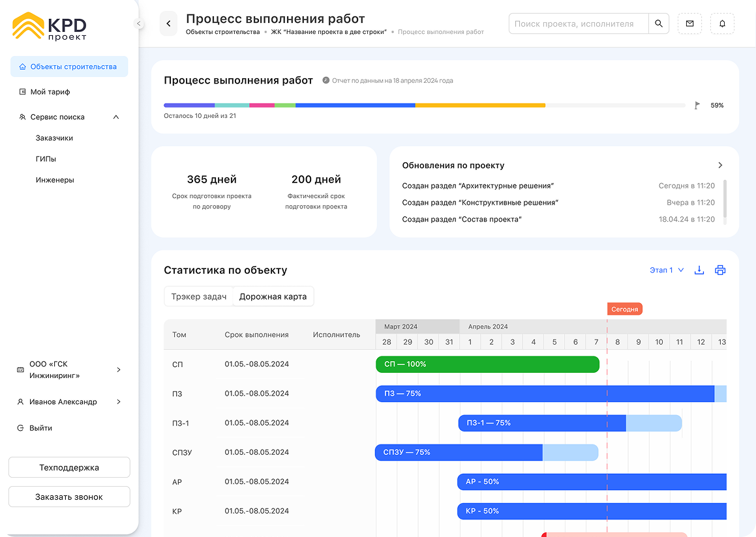Click the Техподдержка button
This screenshot has width=756, height=537.
(69, 468)
